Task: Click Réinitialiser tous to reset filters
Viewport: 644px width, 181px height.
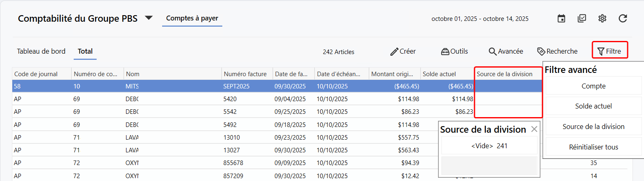Action: pyautogui.click(x=593, y=147)
